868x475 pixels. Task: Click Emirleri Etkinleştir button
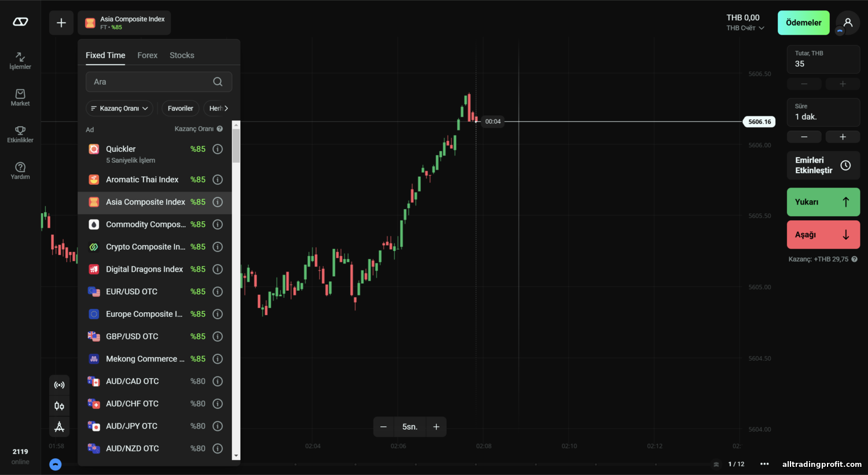[823, 165]
